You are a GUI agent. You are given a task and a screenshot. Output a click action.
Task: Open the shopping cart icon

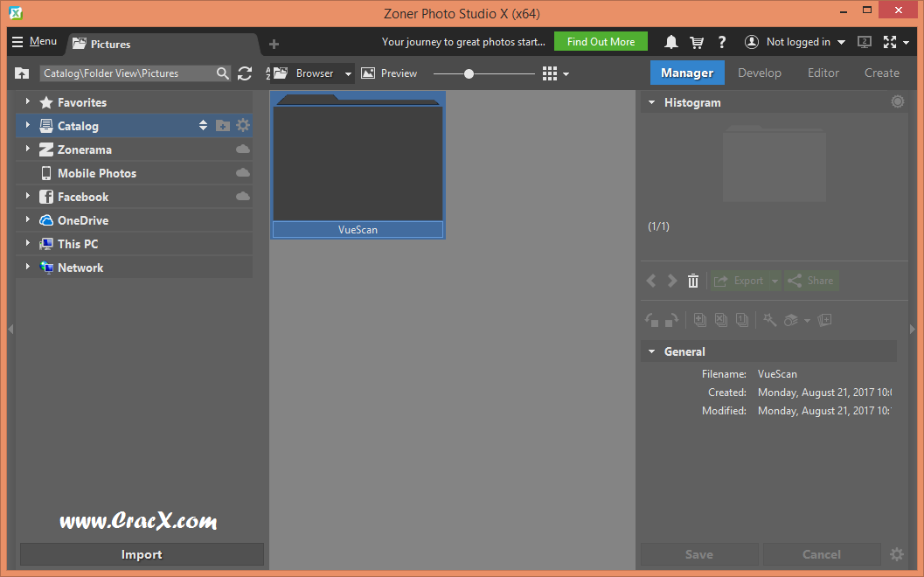point(697,42)
